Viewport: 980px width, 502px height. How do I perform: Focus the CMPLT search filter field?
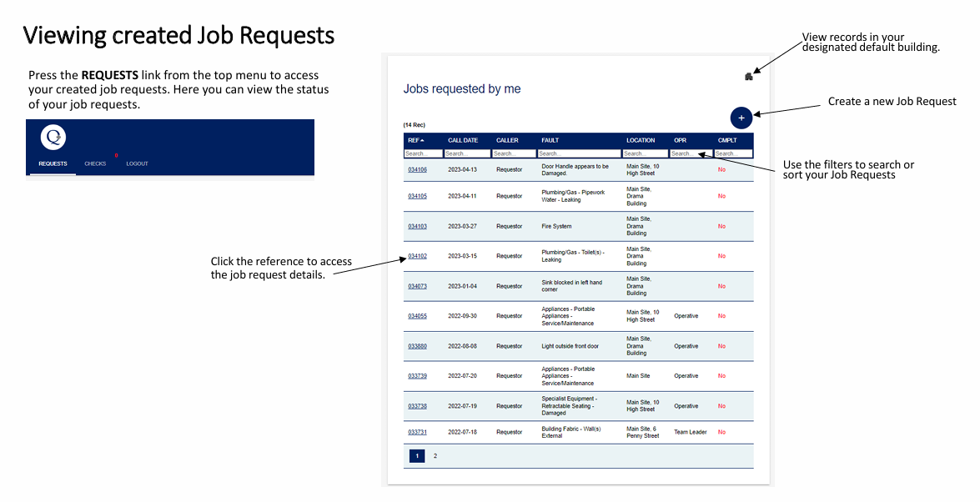[733, 153]
